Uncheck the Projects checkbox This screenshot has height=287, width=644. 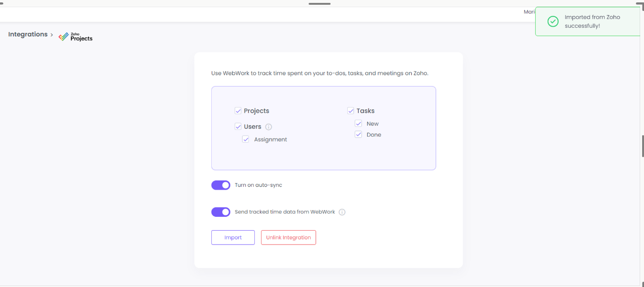[238, 110]
